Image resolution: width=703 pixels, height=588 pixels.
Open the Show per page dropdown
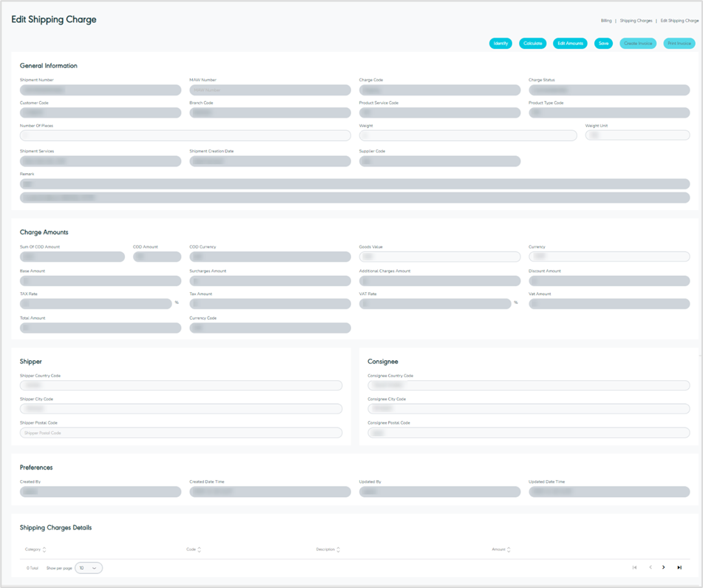(89, 568)
